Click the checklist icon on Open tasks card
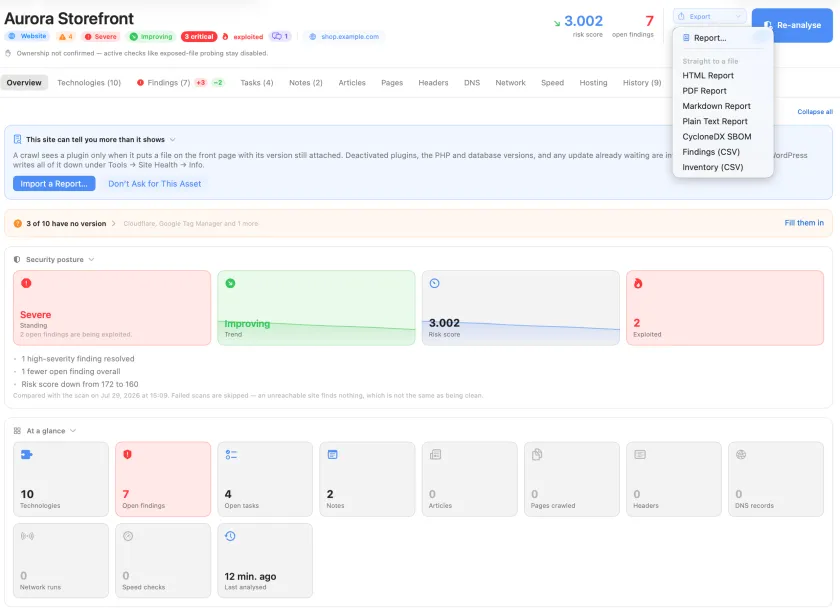 tap(231, 454)
